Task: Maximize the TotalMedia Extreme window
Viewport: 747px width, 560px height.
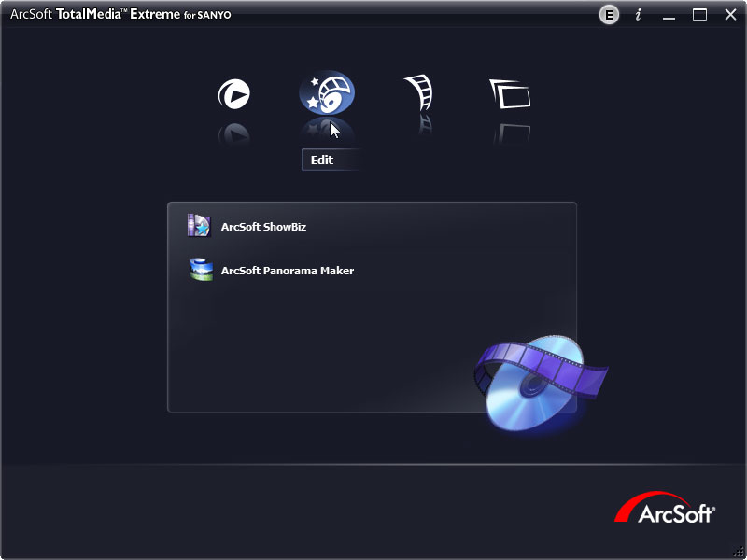Action: (699, 15)
